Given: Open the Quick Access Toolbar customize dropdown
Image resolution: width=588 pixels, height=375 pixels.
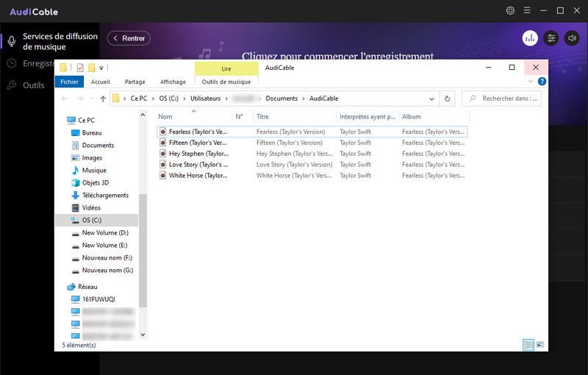Looking at the screenshot, I should [101, 68].
